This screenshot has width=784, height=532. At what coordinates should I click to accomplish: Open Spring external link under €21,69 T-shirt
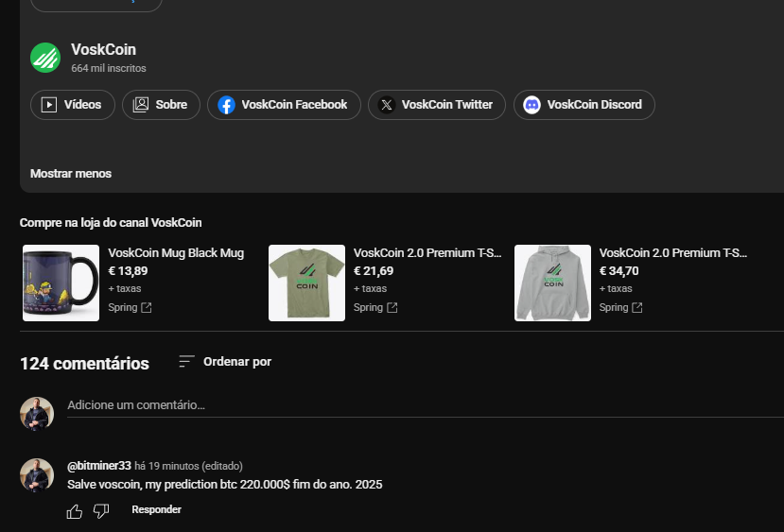point(375,307)
